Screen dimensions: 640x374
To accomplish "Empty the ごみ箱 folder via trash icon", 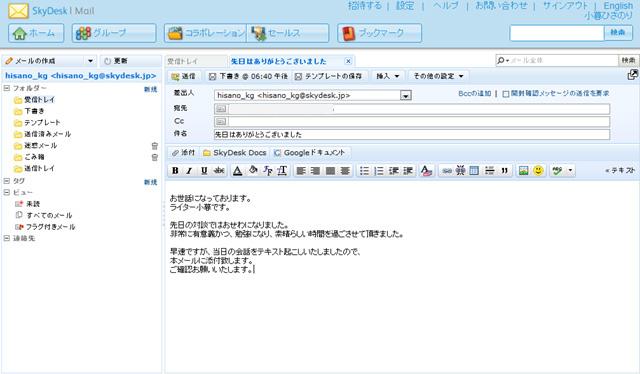I will click(x=155, y=157).
